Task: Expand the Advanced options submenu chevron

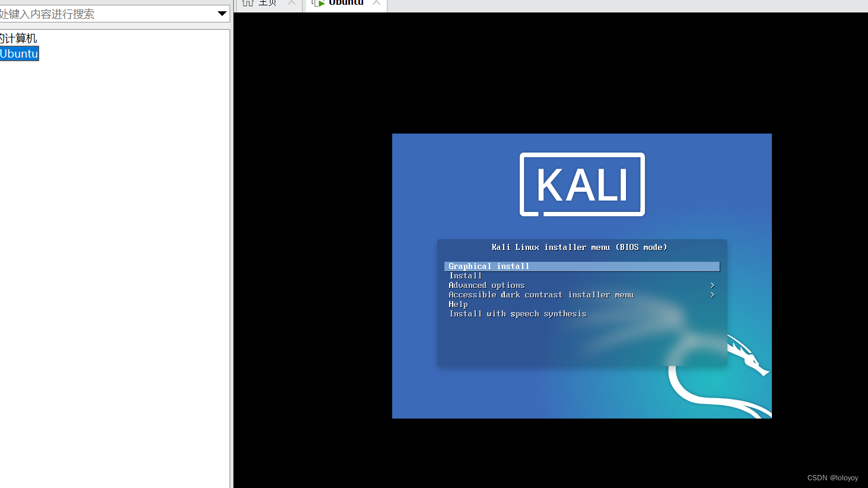Action: pyautogui.click(x=712, y=285)
